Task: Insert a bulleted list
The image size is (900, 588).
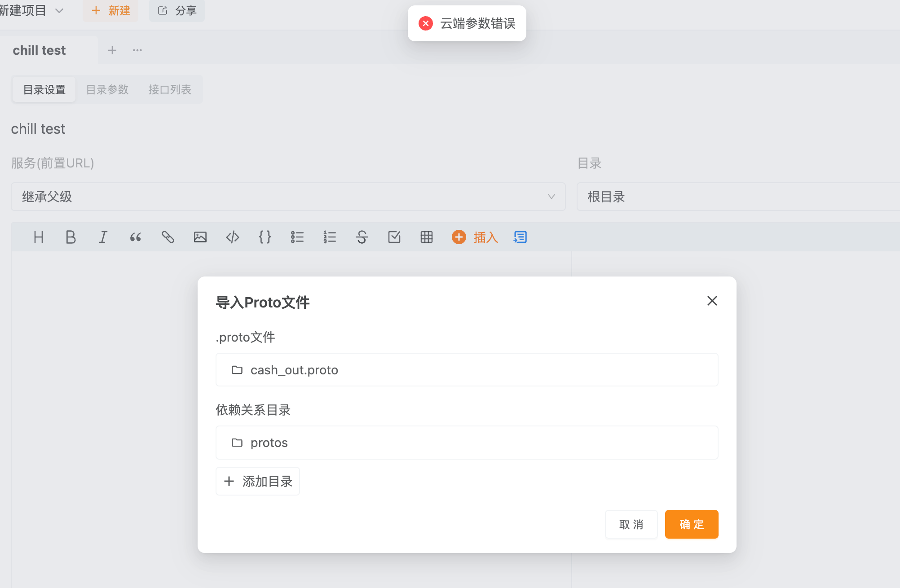Action: click(297, 237)
